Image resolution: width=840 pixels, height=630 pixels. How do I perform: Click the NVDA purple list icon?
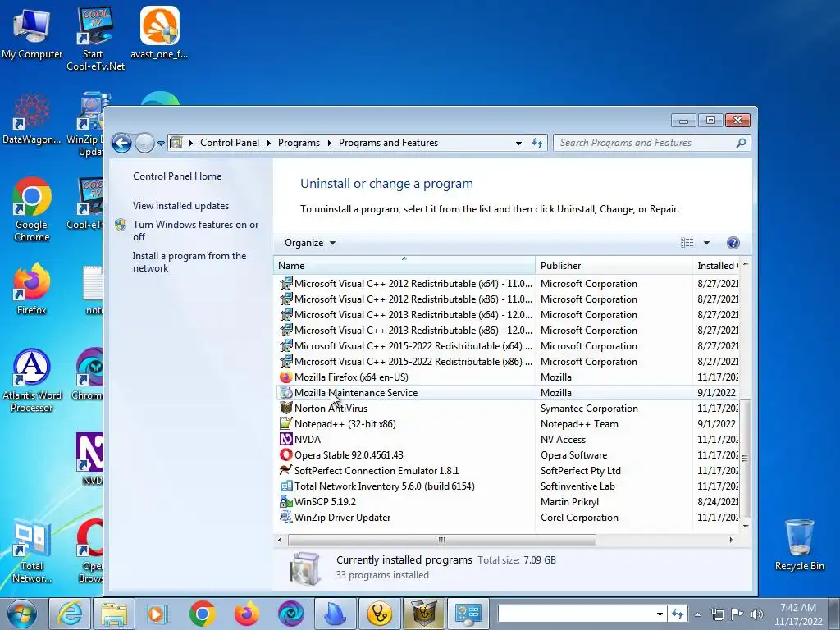(286, 440)
